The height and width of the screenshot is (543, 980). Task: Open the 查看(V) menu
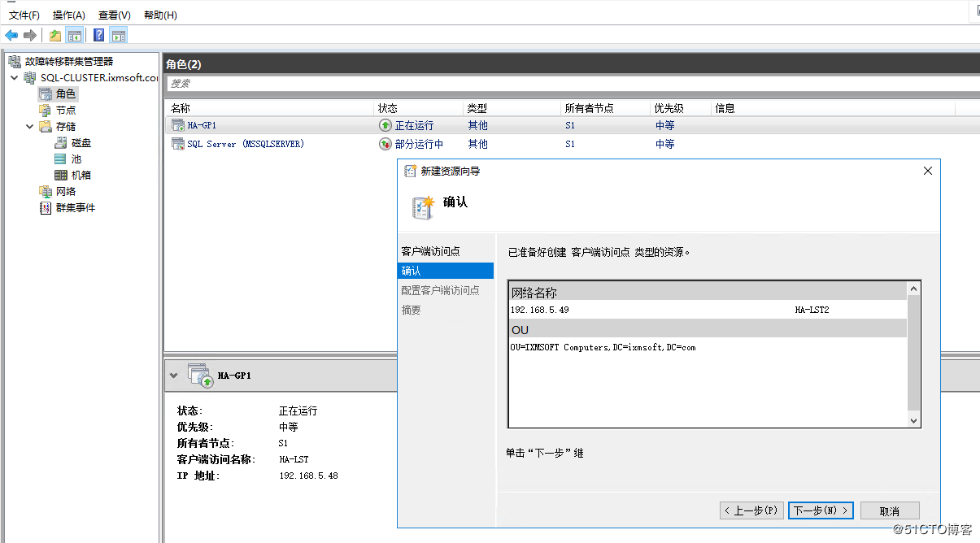113,14
